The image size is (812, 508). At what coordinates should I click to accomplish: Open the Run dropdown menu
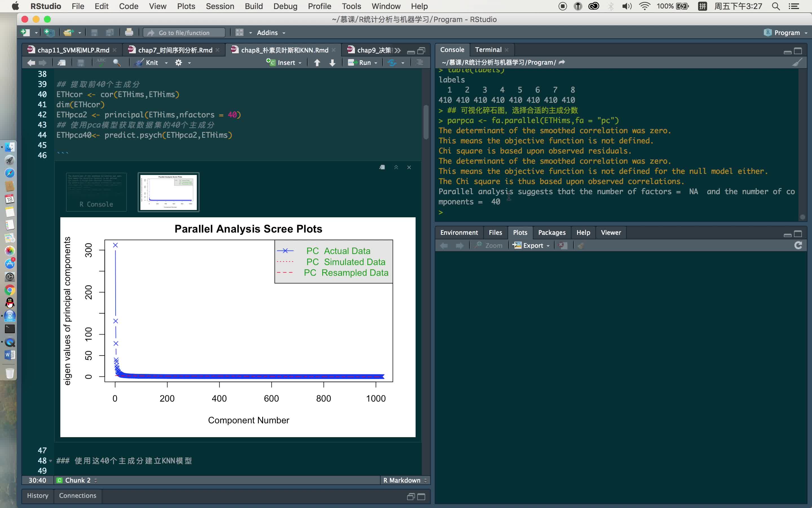pos(376,63)
